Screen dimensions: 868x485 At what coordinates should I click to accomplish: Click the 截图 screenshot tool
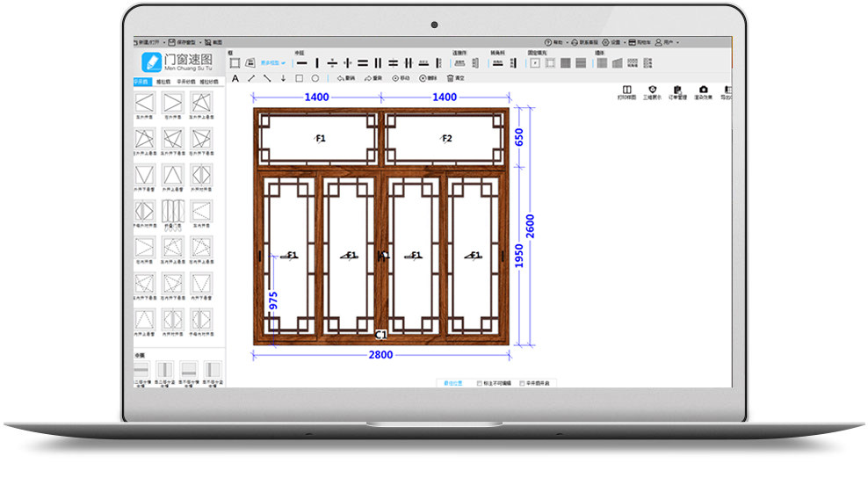coord(213,42)
